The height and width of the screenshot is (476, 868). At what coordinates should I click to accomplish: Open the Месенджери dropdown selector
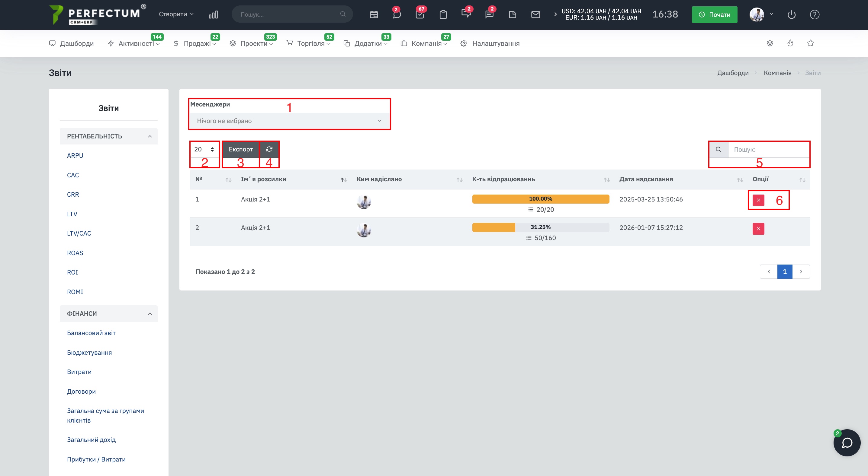pyautogui.click(x=289, y=121)
